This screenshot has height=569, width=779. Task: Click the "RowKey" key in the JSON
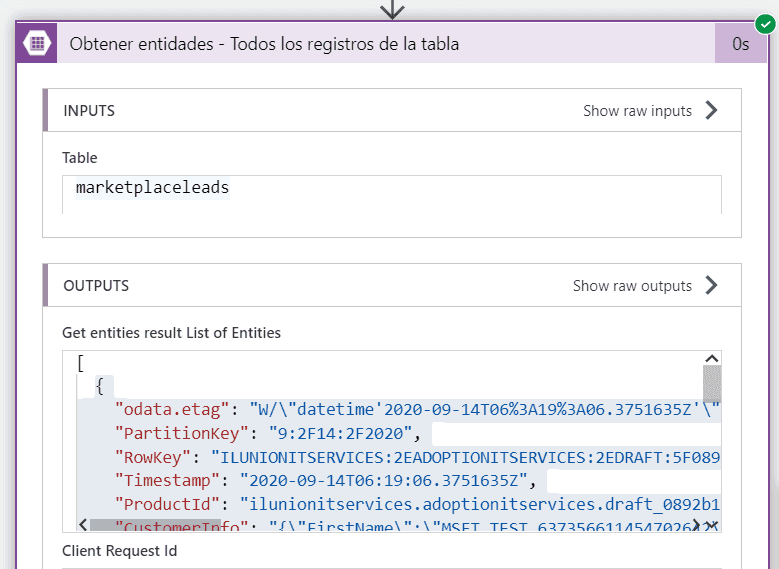tap(153, 457)
